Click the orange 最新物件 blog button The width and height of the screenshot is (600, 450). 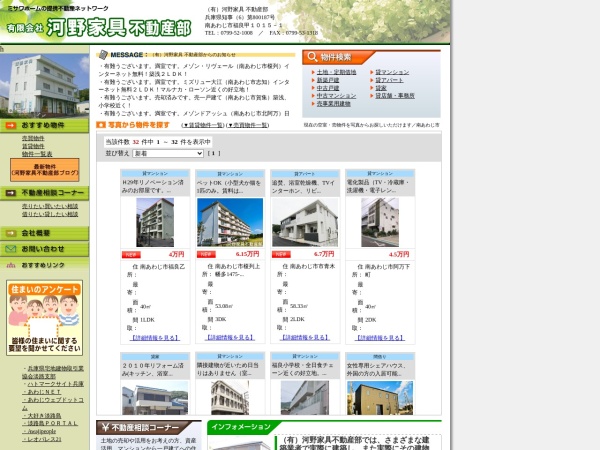click(x=45, y=170)
